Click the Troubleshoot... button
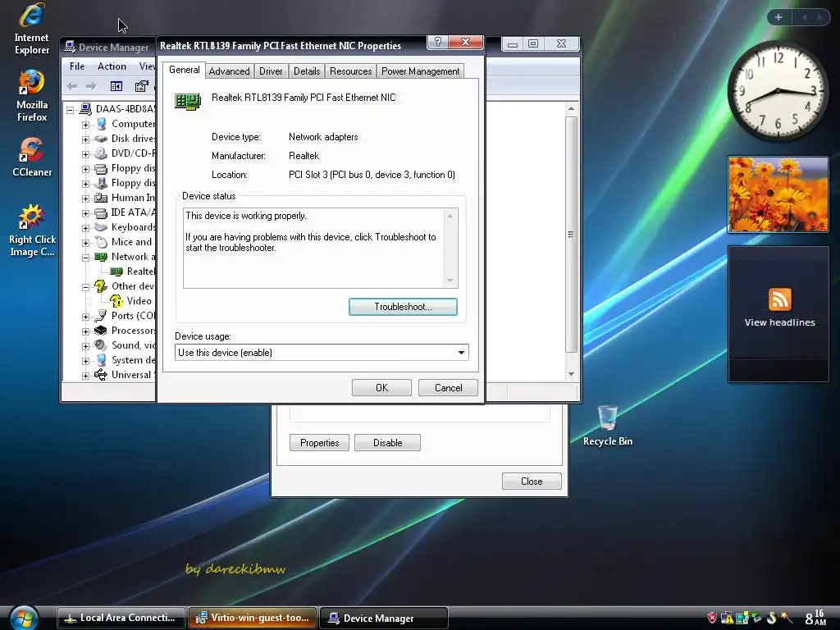 [x=403, y=307]
